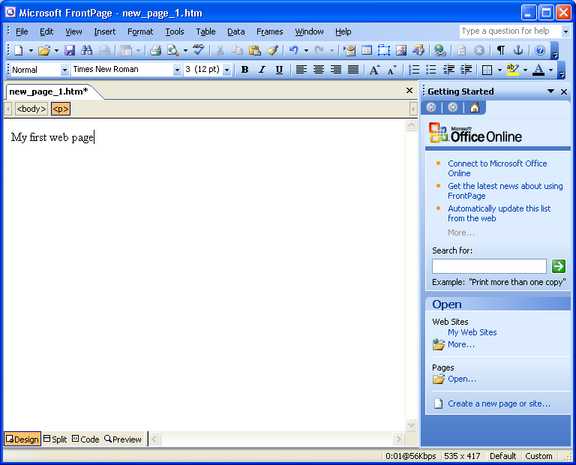Go to Getting Started pane Home icon
The height and width of the screenshot is (465, 576).
pos(474,108)
